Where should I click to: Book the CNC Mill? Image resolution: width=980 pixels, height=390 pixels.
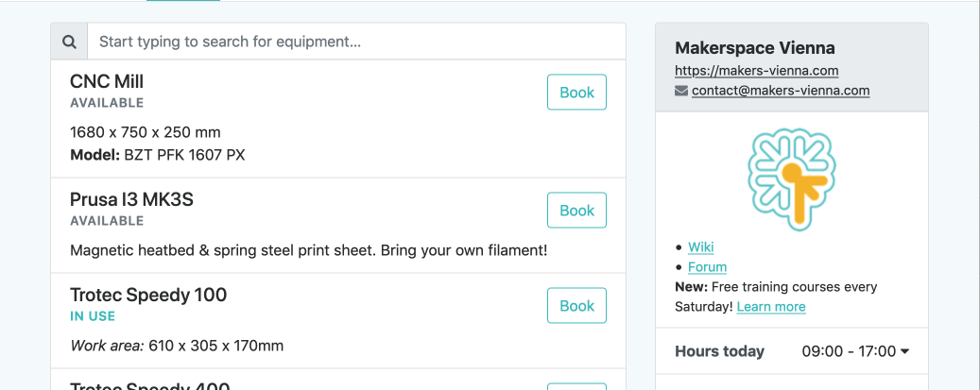(576, 93)
